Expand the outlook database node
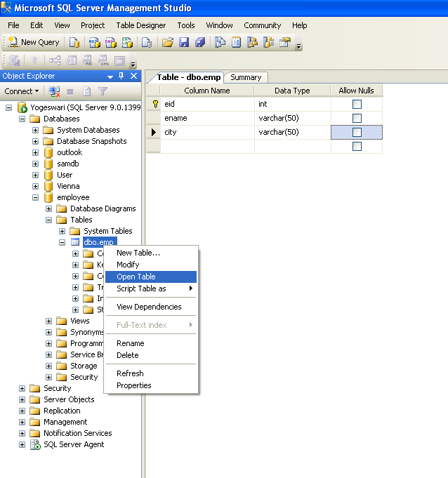 click(x=35, y=153)
